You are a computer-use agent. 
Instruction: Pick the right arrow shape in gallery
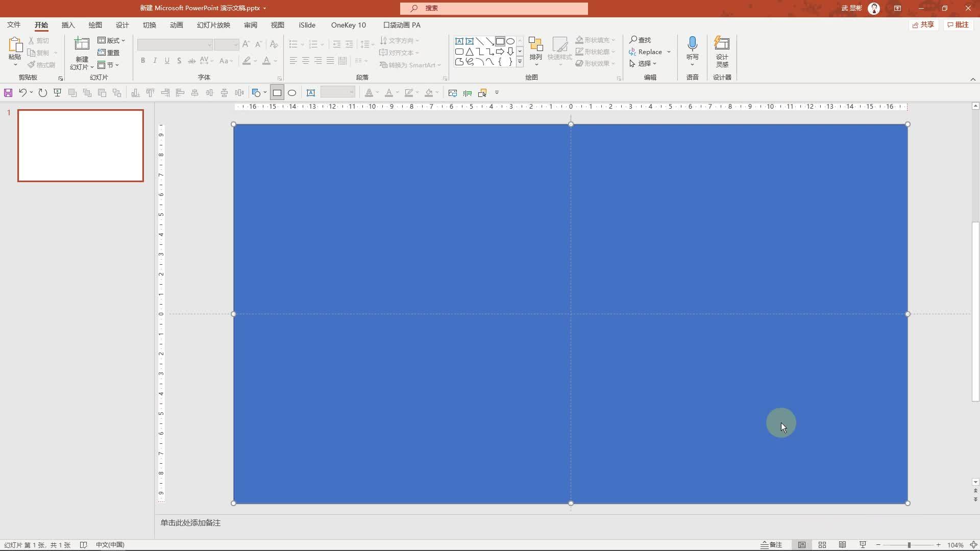click(x=500, y=52)
